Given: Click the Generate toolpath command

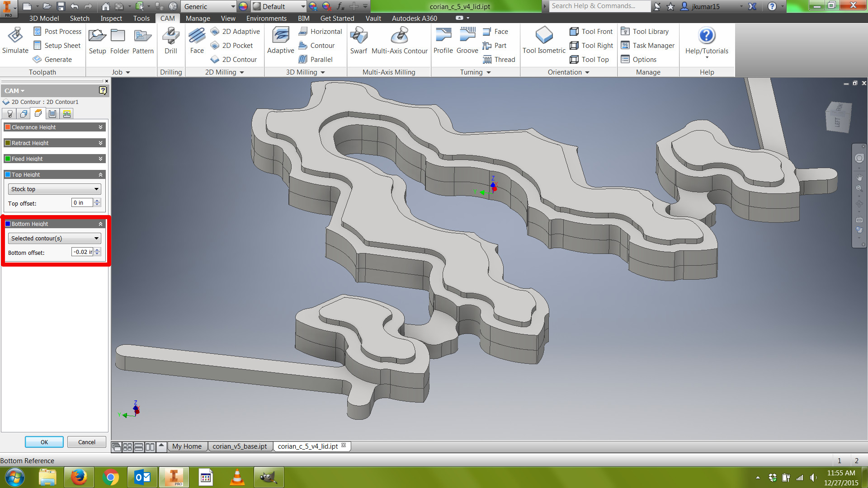Looking at the screenshot, I should [x=52, y=60].
